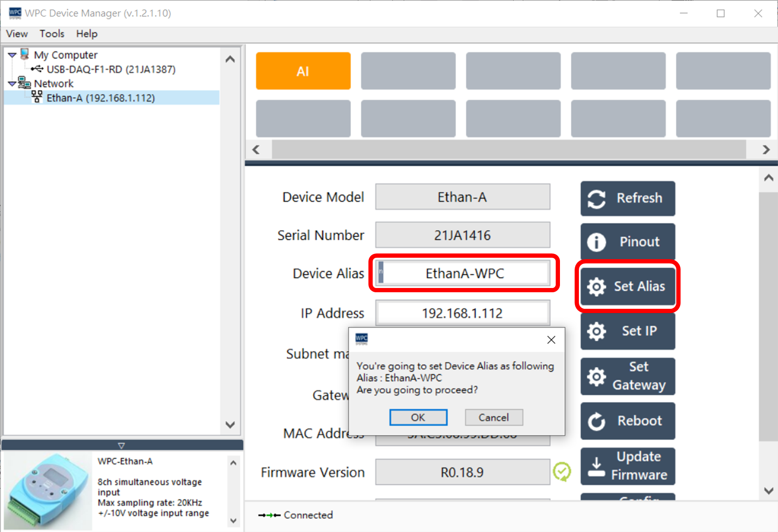
Task: Select the orange AI function tile
Action: [x=303, y=71]
